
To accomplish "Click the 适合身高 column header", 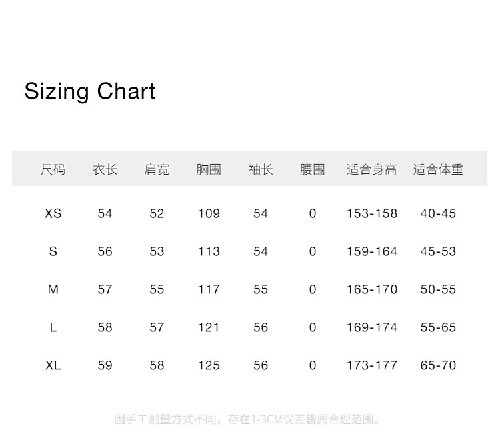I will coord(371,169).
